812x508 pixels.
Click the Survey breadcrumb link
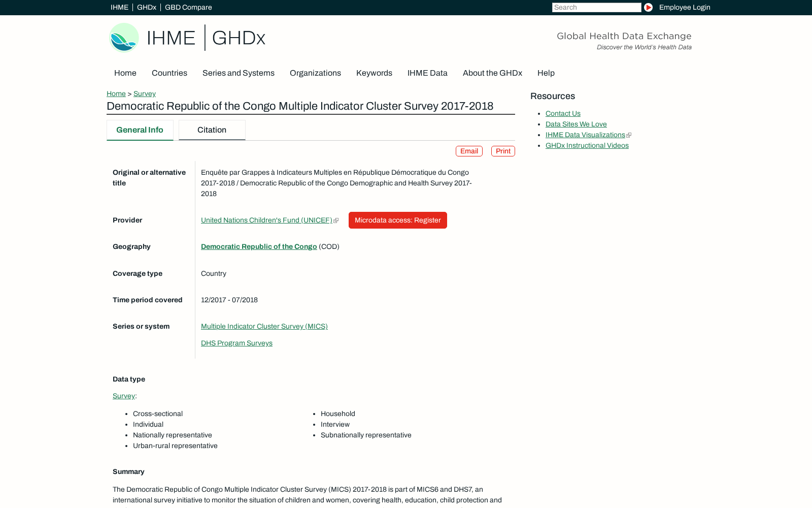[x=145, y=93]
